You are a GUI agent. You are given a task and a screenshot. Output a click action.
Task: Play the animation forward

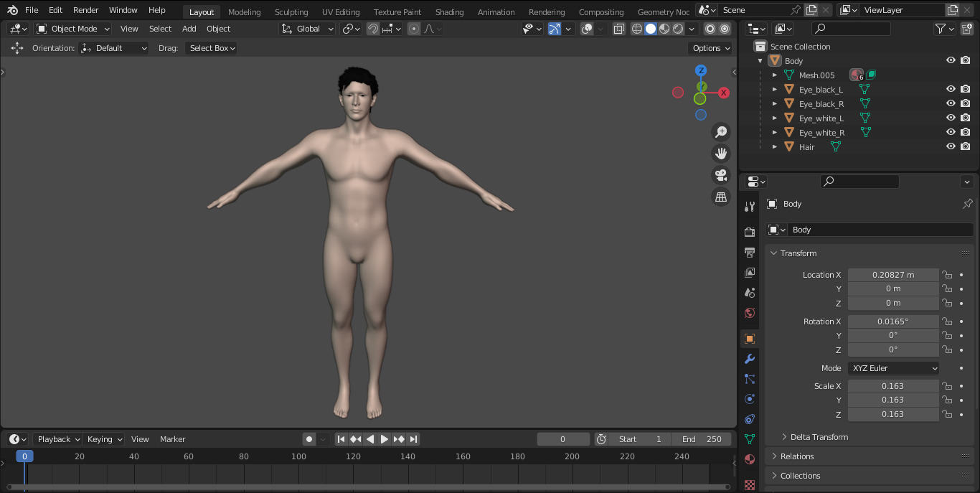pyautogui.click(x=384, y=439)
